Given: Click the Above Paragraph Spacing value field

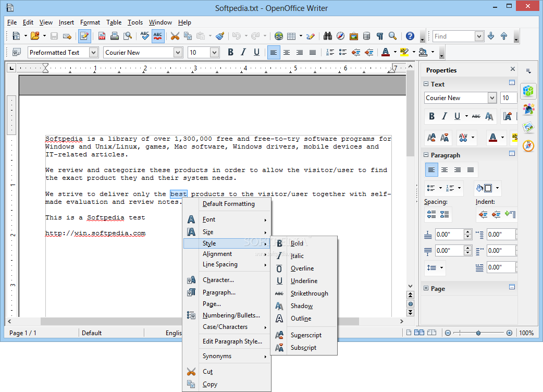Looking at the screenshot, I should pos(450,235).
